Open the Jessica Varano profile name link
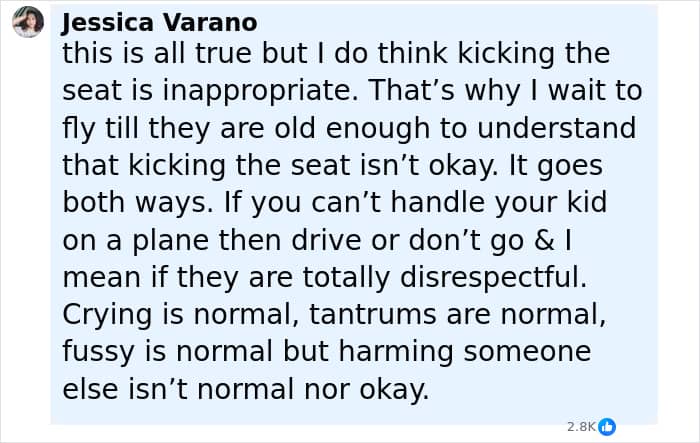 pyautogui.click(x=159, y=22)
